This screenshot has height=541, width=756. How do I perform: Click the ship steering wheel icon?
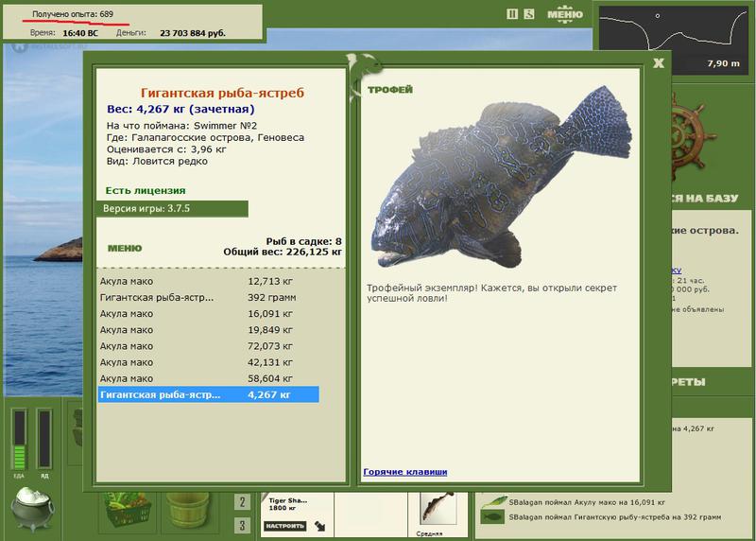coord(690,137)
